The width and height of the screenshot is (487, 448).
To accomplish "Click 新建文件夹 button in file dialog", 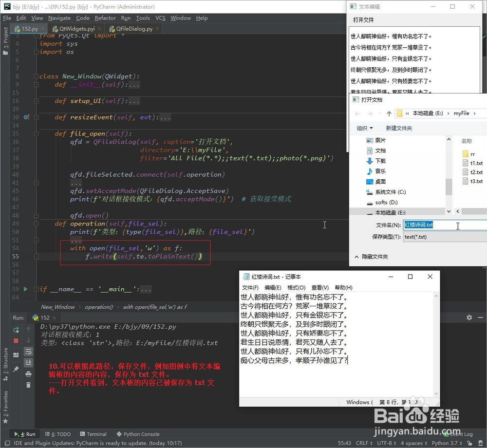I will coord(399,128).
